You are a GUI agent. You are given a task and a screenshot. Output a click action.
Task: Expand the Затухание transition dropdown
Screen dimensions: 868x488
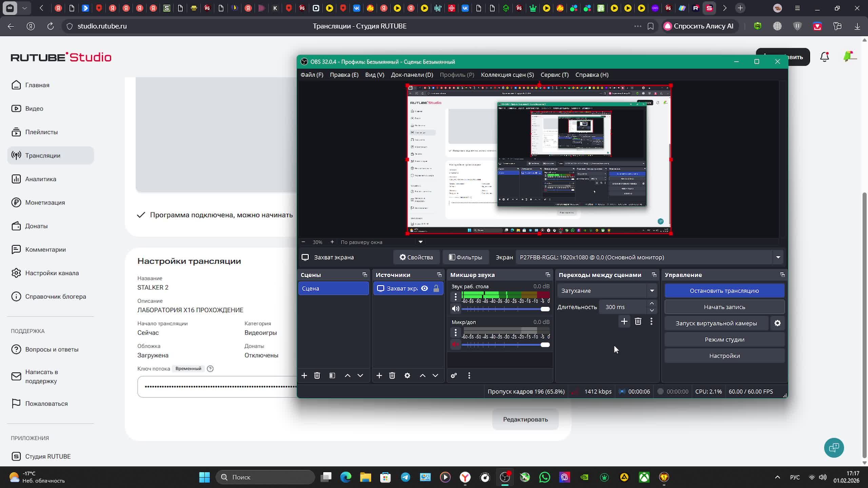(x=652, y=291)
